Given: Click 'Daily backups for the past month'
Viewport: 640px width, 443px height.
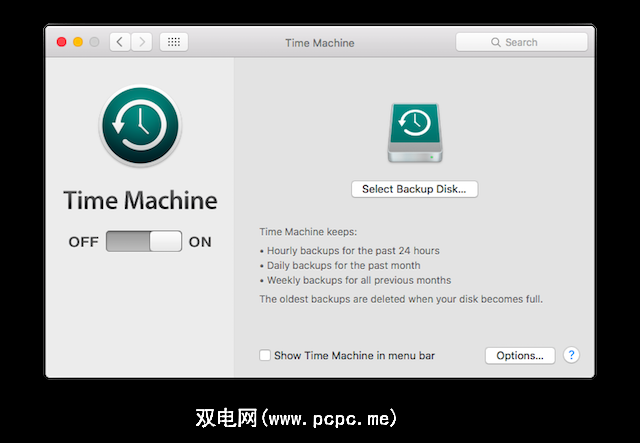Looking at the screenshot, I should [x=344, y=265].
